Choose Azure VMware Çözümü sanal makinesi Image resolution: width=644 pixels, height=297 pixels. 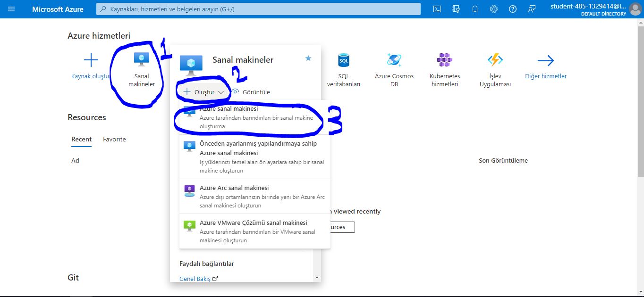pos(255,231)
